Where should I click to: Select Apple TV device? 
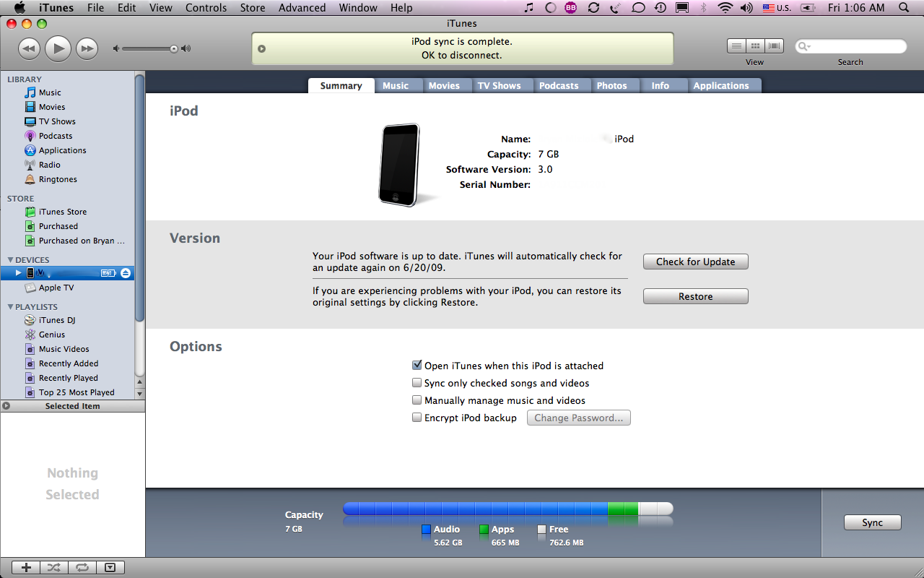click(56, 288)
